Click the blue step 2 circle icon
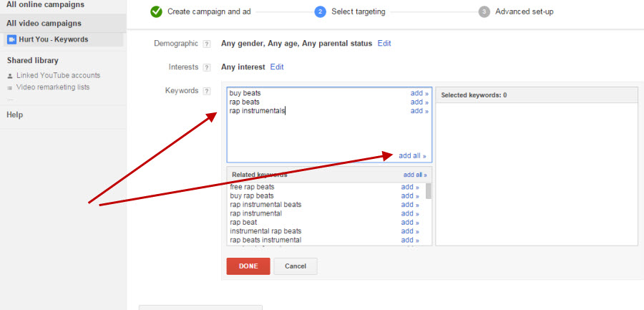Viewport: 644px width, 310px height. [320, 11]
